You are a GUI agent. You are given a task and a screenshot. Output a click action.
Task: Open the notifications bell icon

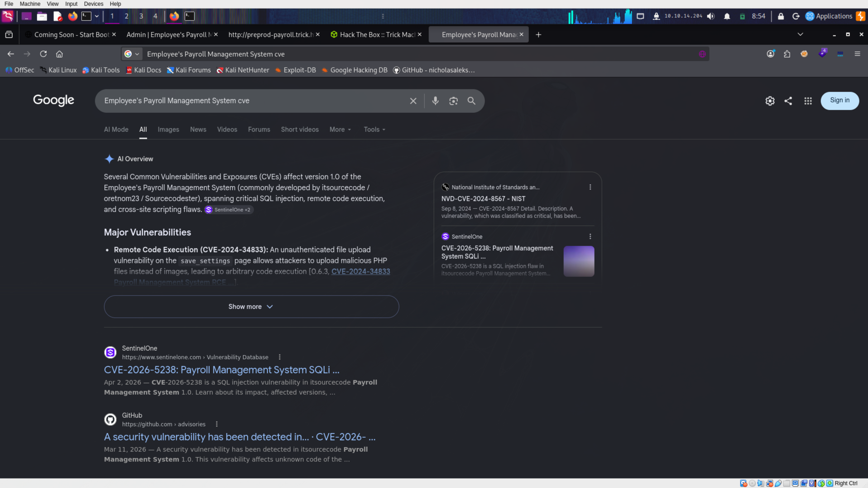(x=727, y=16)
